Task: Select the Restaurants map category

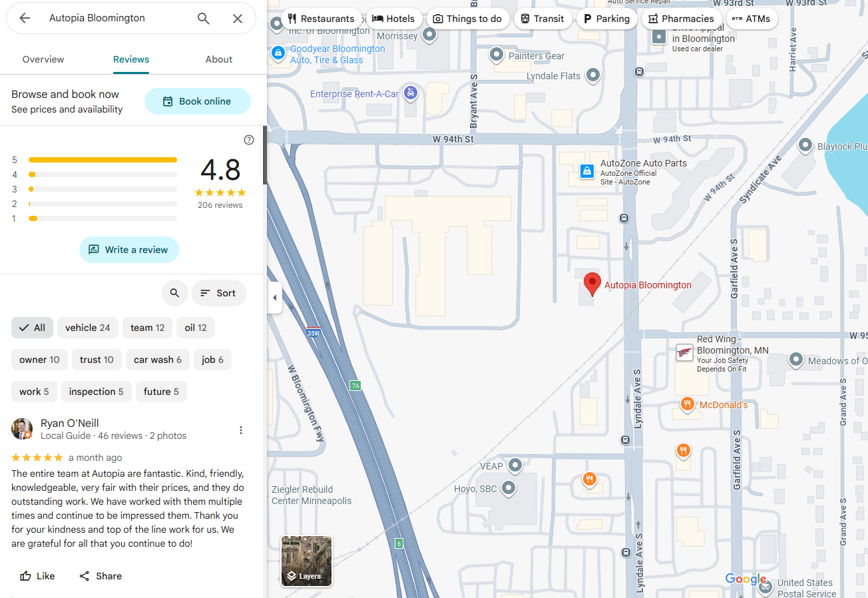Action: (322, 19)
